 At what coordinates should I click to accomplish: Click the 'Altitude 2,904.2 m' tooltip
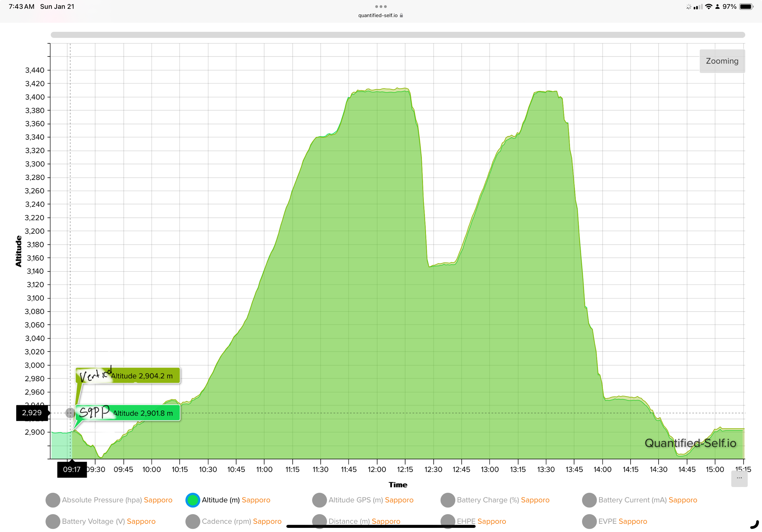coord(128,375)
